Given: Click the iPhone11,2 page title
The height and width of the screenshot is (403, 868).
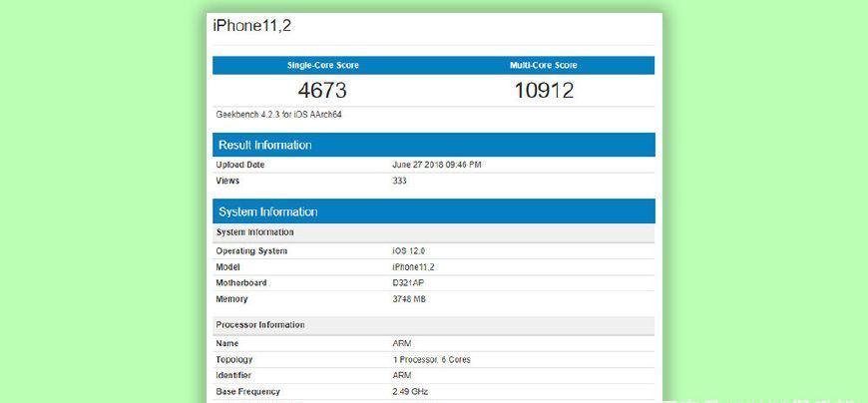Looking at the screenshot, I should (x=251, y=25).
